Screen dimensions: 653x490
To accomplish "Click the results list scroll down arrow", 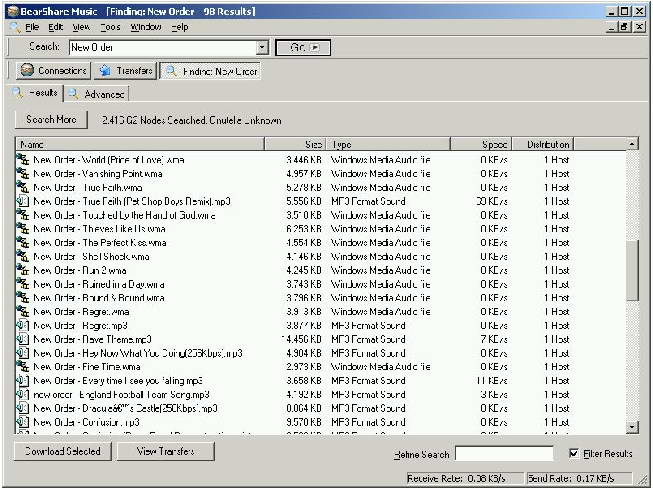I will pos(632,427).
